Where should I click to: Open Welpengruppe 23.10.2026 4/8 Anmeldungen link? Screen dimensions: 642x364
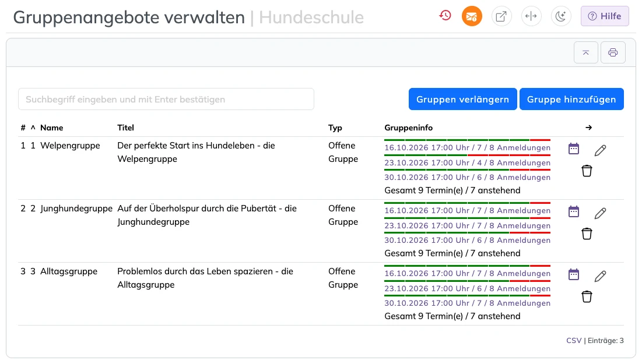[x=467, y=162]
